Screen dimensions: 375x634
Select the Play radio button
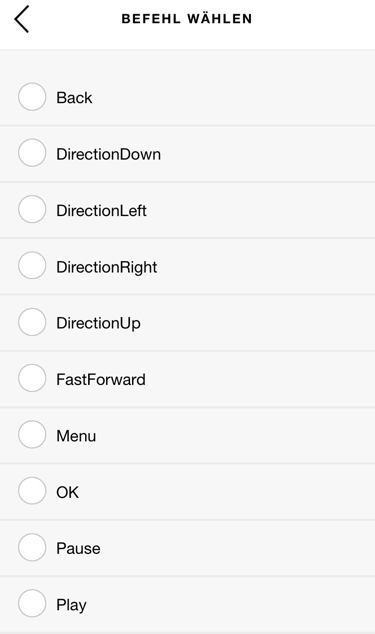(x=32, y=603)
